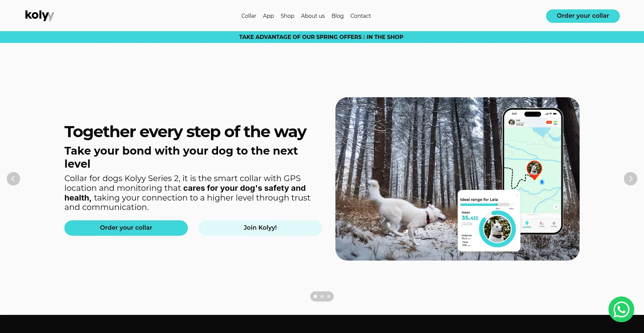Open spring offers banner link
Screen dimensions: 644x333
(x=321, y=37)
